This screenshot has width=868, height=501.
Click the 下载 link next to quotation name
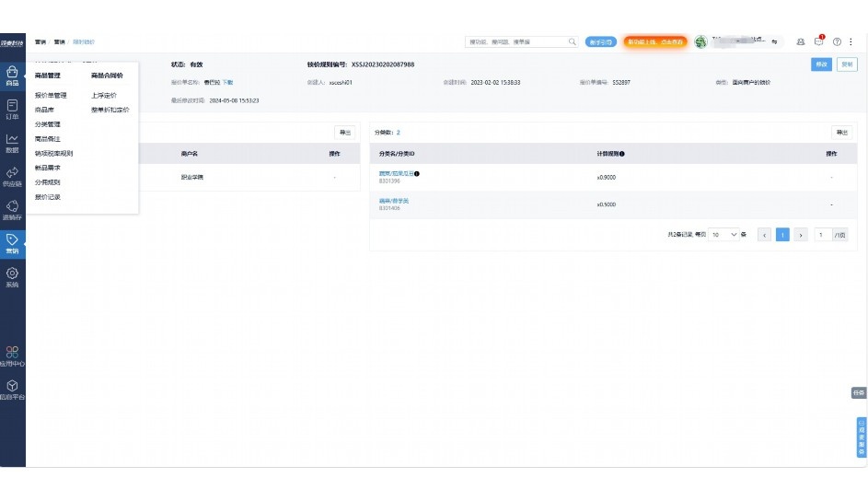227,82
